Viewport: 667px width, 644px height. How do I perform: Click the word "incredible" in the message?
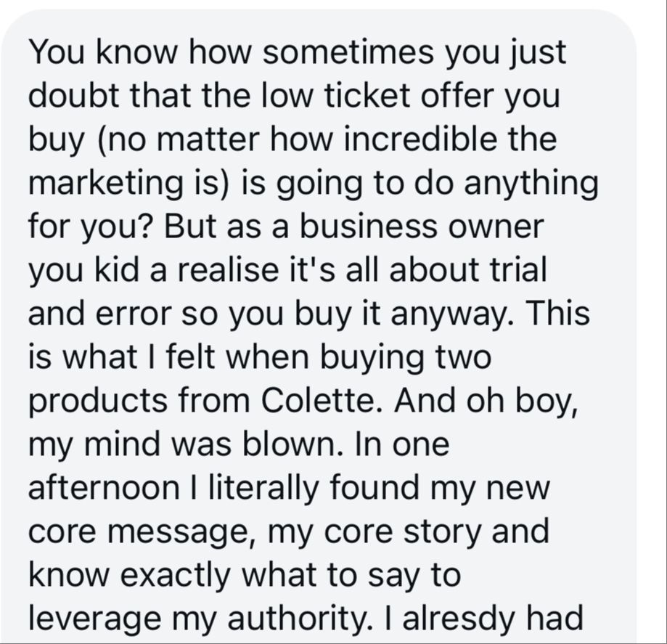(420, 139)
